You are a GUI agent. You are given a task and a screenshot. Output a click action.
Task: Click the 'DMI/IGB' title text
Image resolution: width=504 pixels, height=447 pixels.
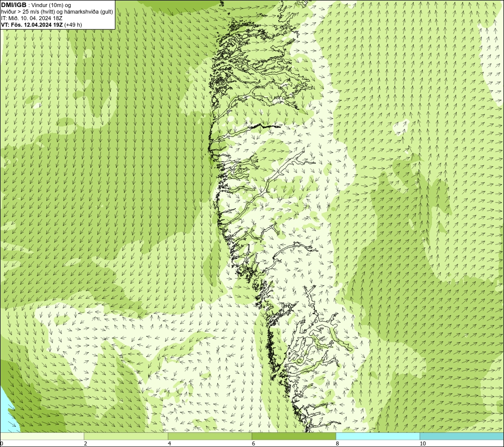point(14,5)
